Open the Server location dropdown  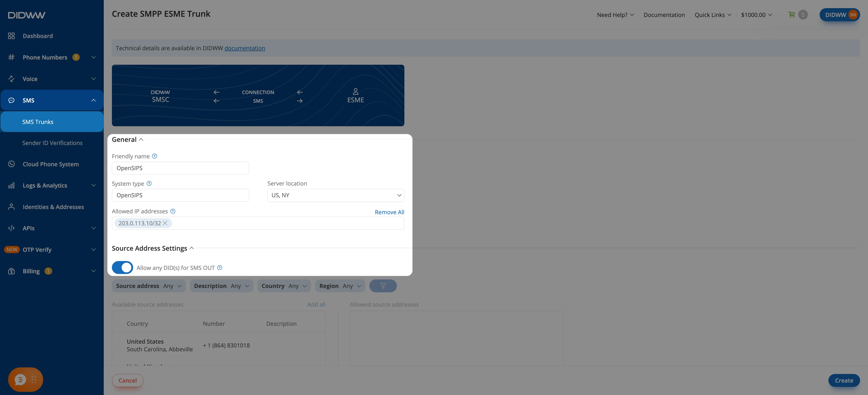click(336, 195)
